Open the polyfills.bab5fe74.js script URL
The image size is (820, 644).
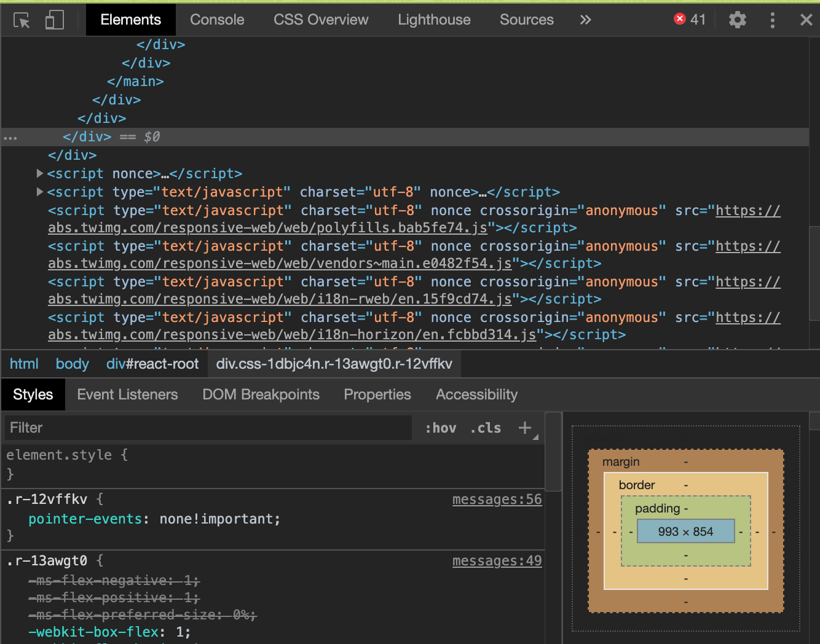coord(267,228)
